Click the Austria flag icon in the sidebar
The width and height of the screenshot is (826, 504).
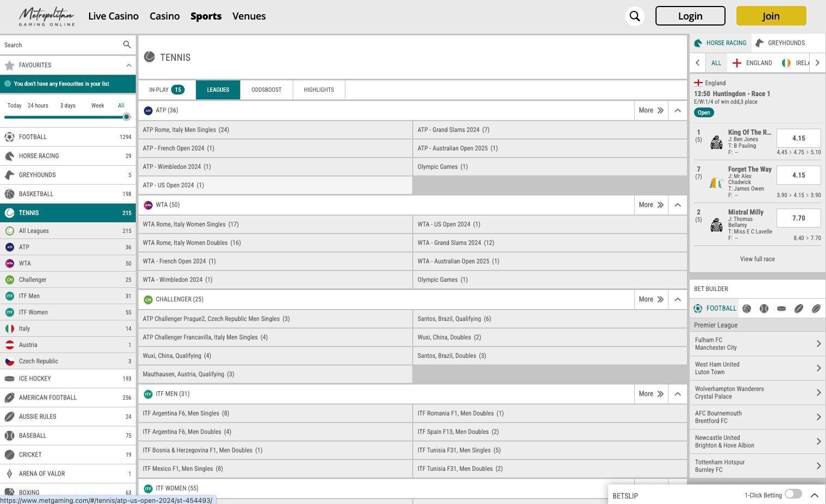(x=9, y=345)
